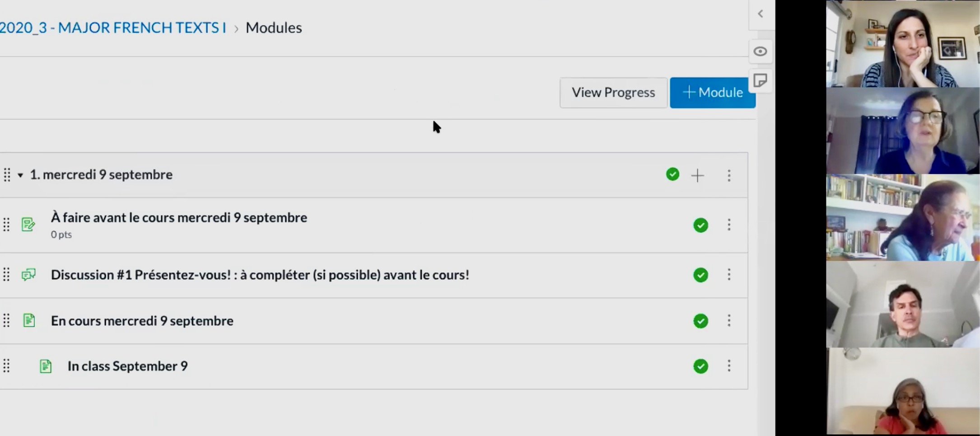Grab the drag handle of module 1 header
This screenshot has width=980, height=436.
tap(7, 175)
